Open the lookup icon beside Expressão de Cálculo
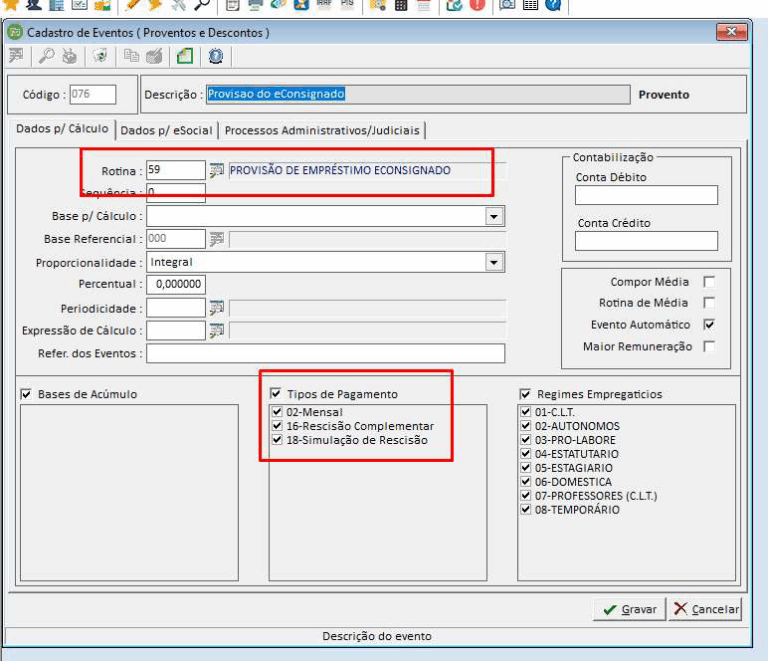Screen dimensions: 768x661 216,331
